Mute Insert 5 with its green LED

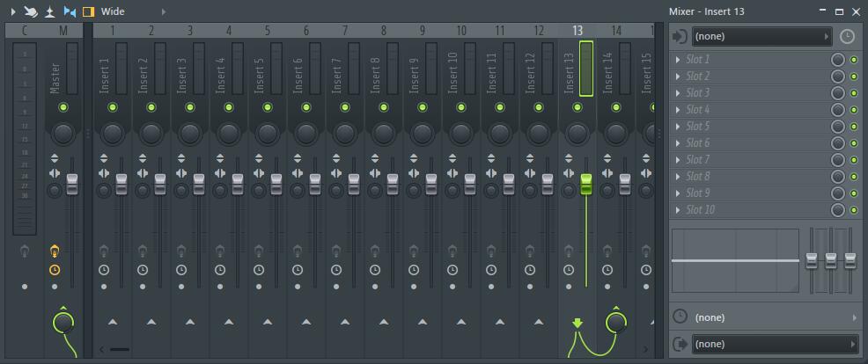click(x=268, y=107)
